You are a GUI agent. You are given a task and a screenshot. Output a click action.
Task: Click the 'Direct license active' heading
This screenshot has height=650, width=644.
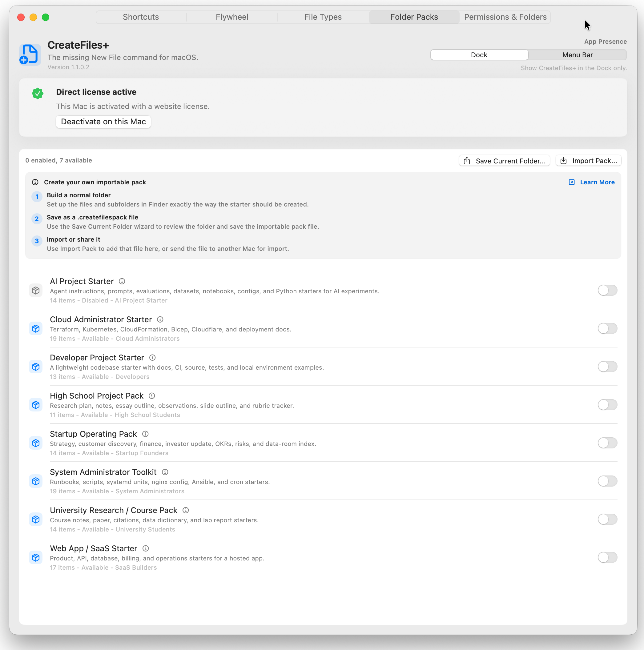(x=96, y=92)
